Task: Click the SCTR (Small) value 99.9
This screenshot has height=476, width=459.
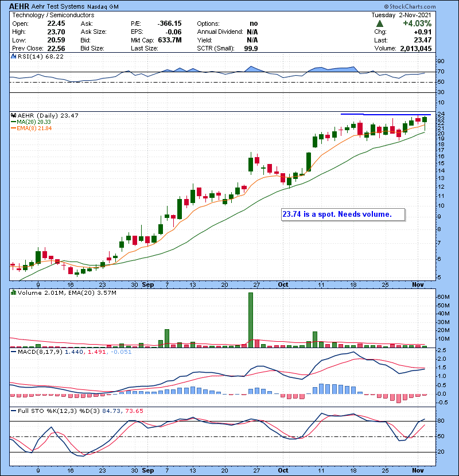Action: (x=251, y=49)
